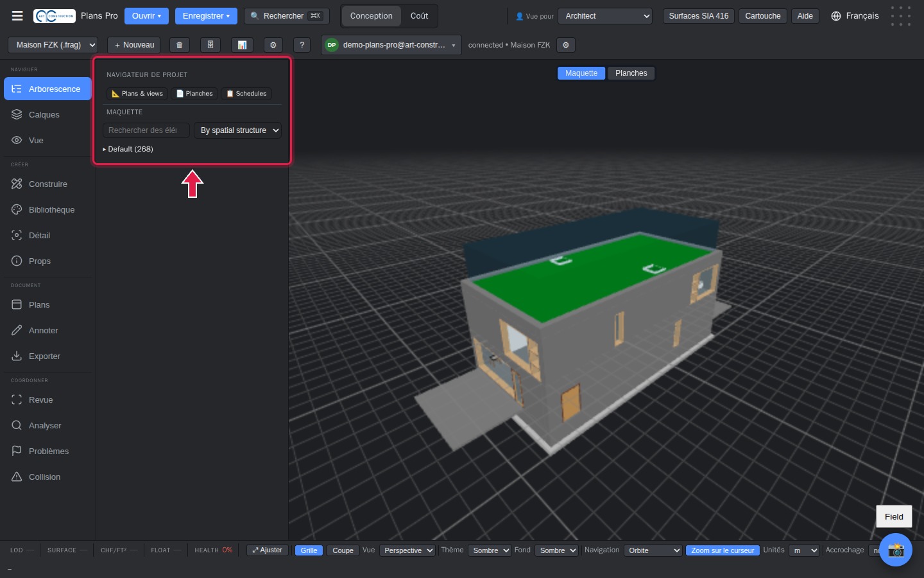Image resolution: width=924 pixels, height=578 pixels.
Task: Toggle the Grille grid display
Action: tap(309, 550)
